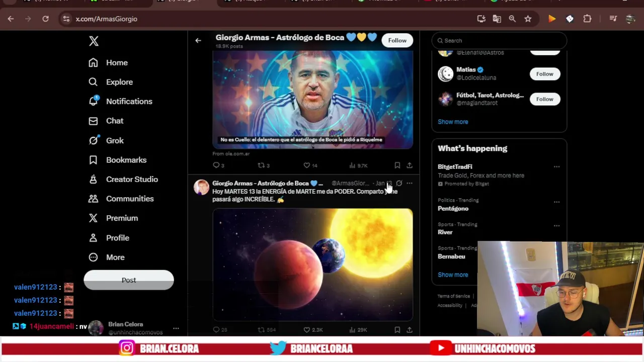Click Show more under What's happening

tap(453, 275)
